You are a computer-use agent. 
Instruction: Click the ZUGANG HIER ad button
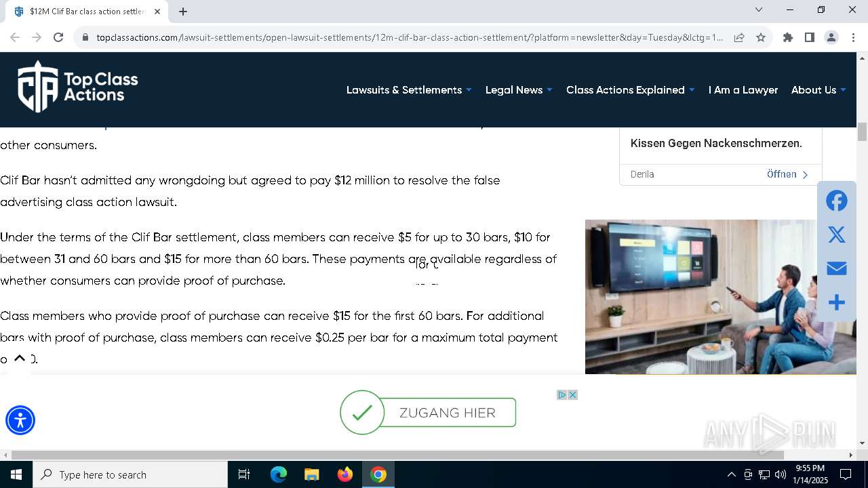click(x=428, y=412)
